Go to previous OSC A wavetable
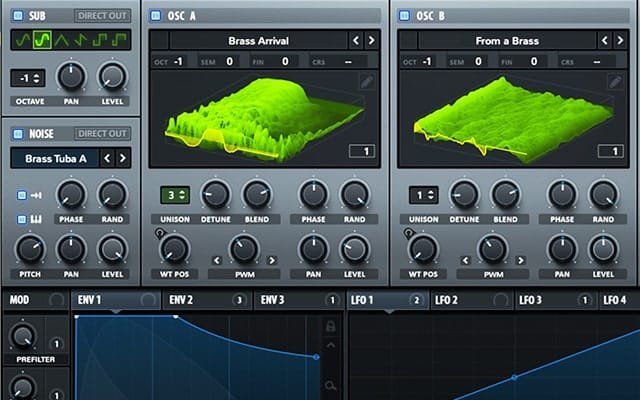Viewport: 640px width, 400px height. (x=356, y=40)
